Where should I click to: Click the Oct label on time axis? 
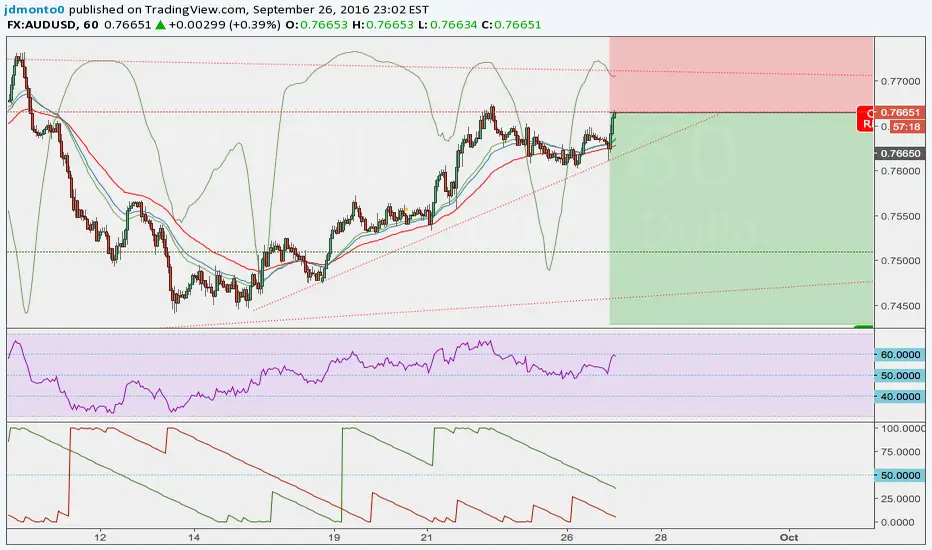click(789, 538)
